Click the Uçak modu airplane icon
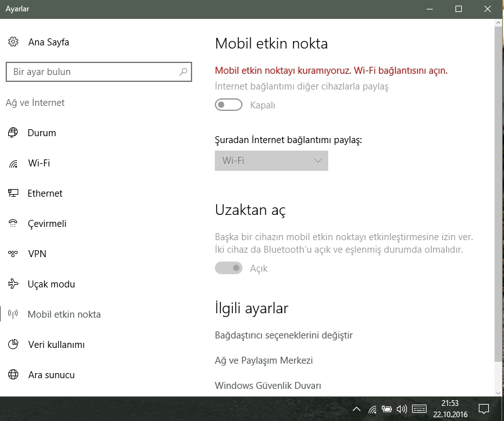 (x=13, y=284)
